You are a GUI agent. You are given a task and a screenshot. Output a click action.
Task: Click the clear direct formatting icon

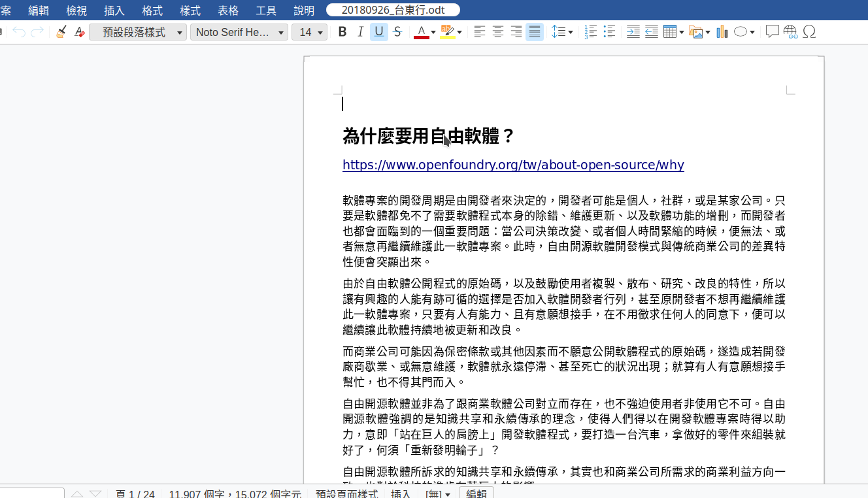(x=80, y=32)
